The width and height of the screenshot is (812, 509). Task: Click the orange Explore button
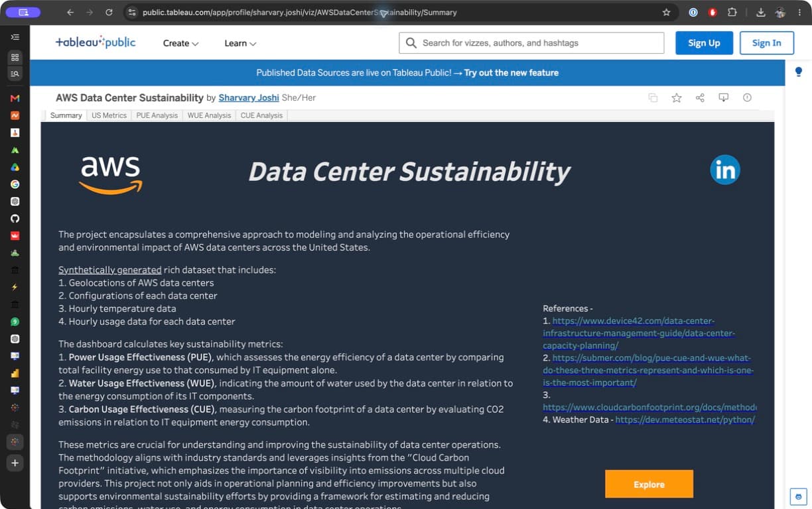pos(649,484)
